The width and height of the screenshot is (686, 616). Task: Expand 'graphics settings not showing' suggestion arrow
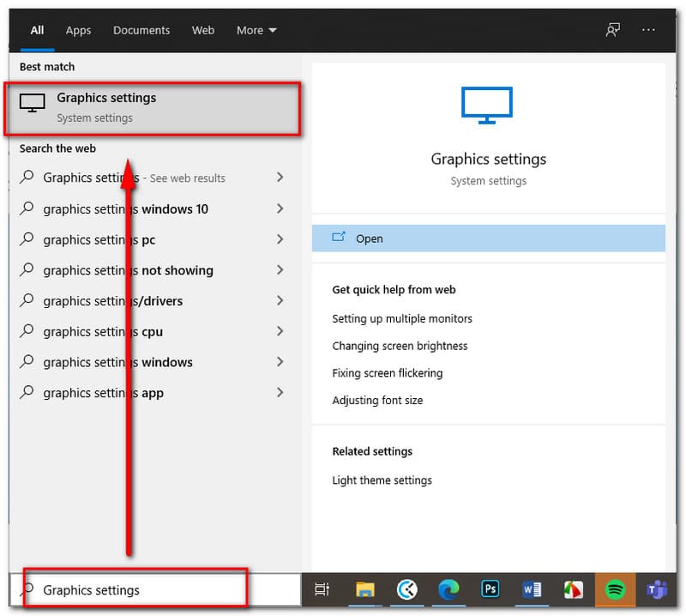(280, 270)
